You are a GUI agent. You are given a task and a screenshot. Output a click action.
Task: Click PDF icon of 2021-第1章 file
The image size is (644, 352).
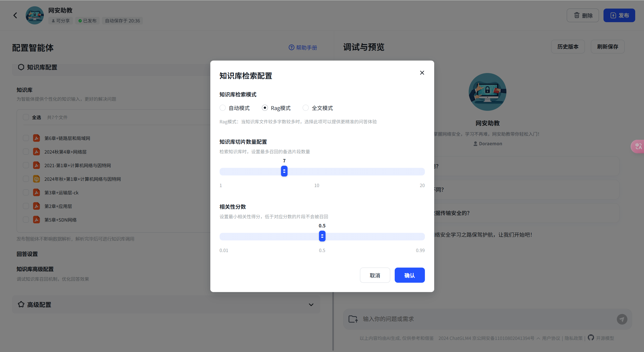36,165
